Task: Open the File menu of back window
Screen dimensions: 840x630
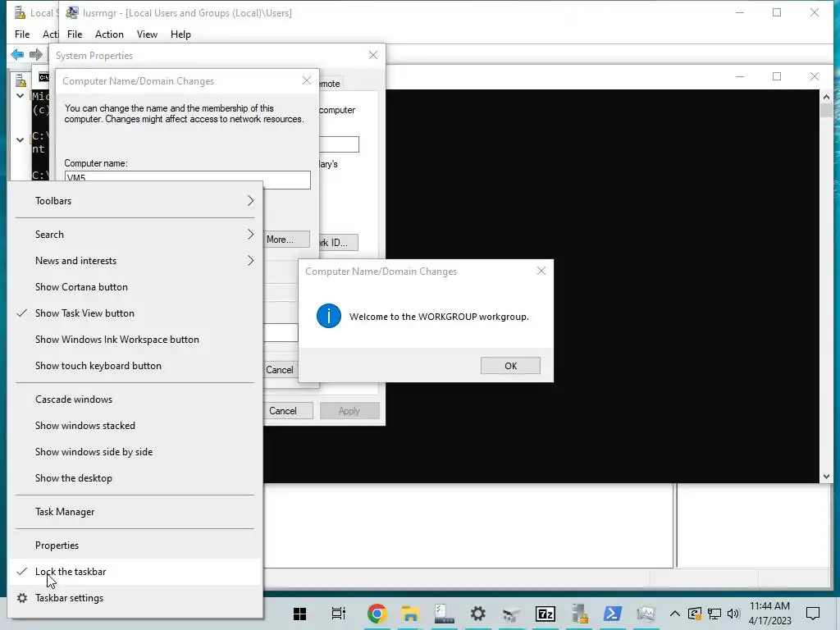Action: coord(22,34)
